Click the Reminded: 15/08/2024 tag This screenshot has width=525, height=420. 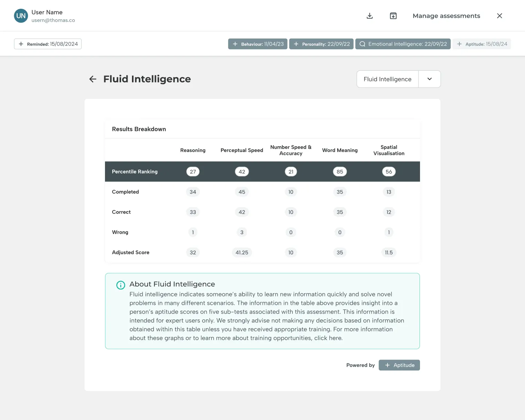point(48,44)
